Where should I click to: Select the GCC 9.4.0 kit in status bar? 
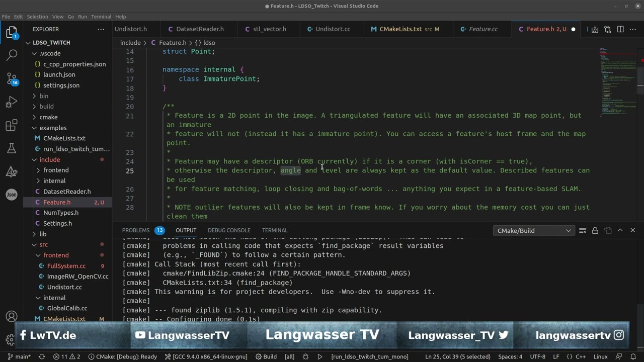[207, 356]
